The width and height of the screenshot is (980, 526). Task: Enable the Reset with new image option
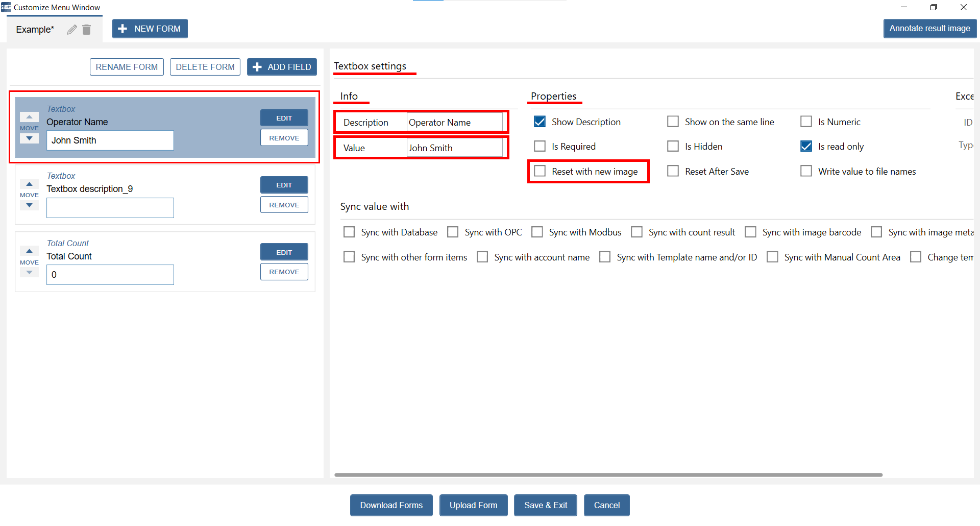[x=540, y=171]
